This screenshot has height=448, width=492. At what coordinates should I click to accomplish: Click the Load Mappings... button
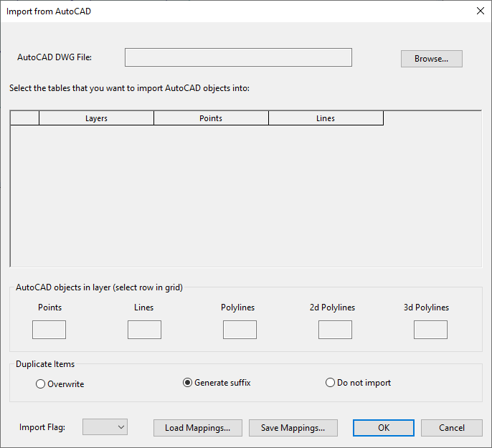(x=198, y=428)
